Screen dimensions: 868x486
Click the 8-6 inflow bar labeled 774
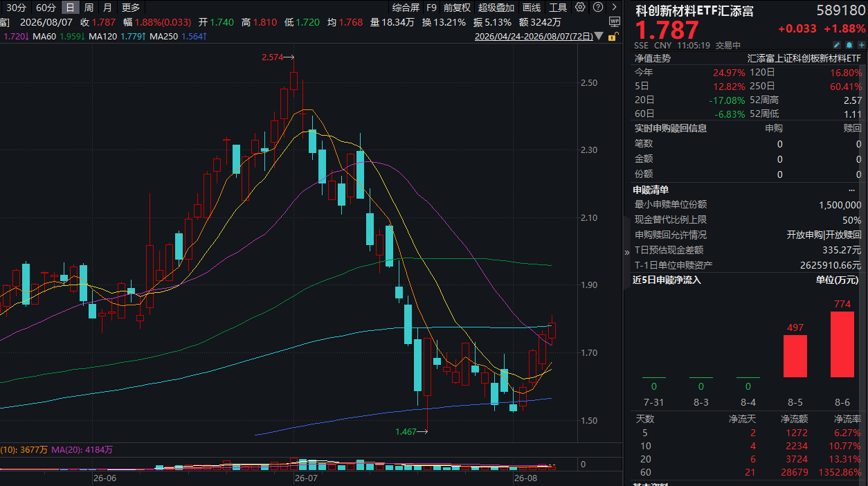click(x=842, y=344)
